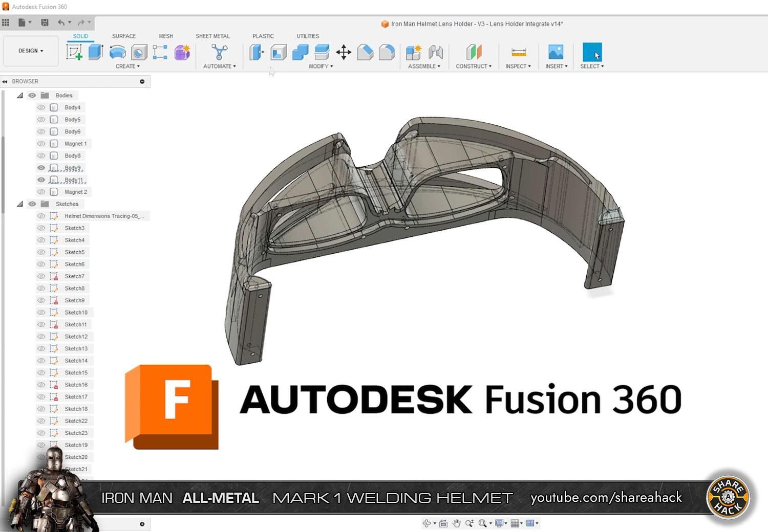768x532 pixels.
Task: Toggle visibility of Body9
Action: (41, 168)
